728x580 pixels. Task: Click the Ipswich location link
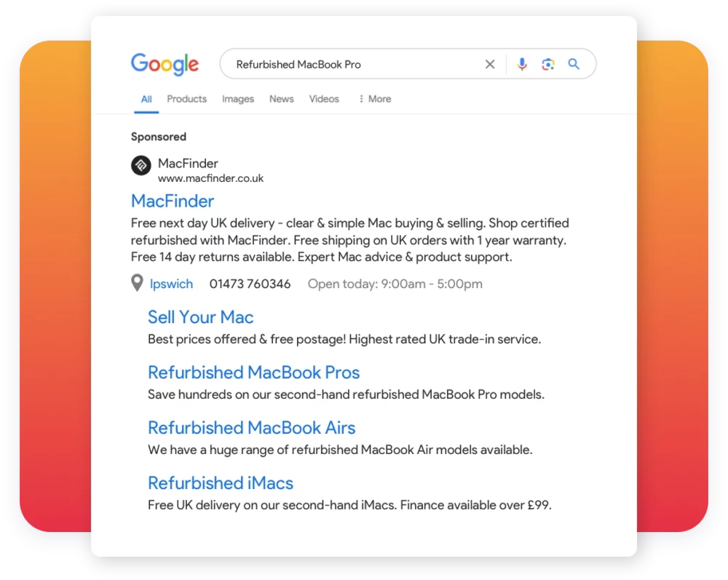coord(171,284)
